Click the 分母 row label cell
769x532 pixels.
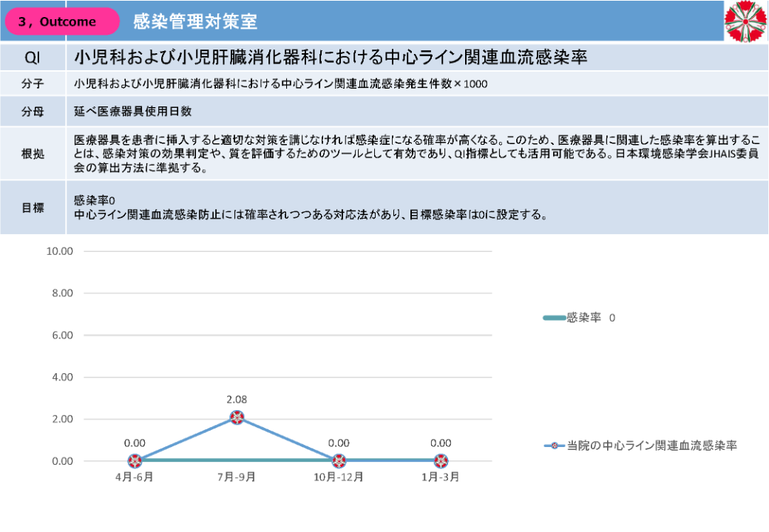33,112
